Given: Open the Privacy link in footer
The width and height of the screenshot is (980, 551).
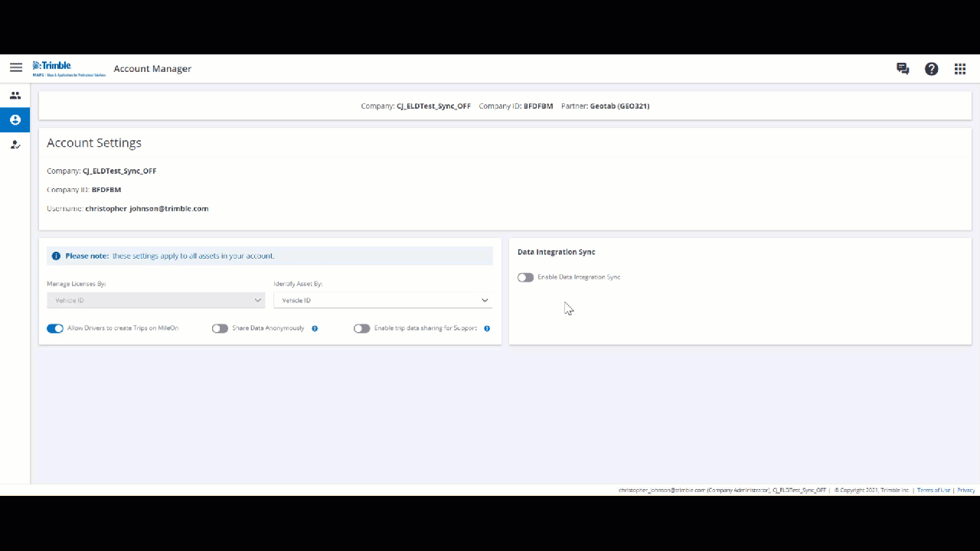Looking at the screenshot, I should click(x=966, y=490).
